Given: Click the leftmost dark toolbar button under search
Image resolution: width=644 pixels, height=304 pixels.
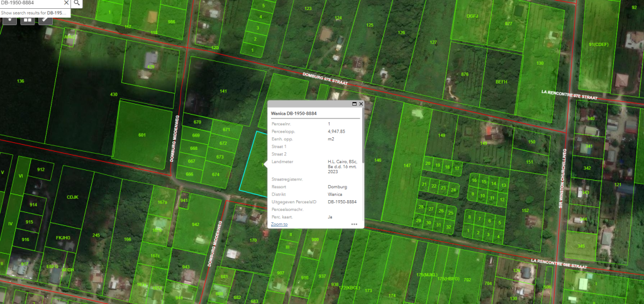Looking at the screenshot, I should click(x=11, y=19).
